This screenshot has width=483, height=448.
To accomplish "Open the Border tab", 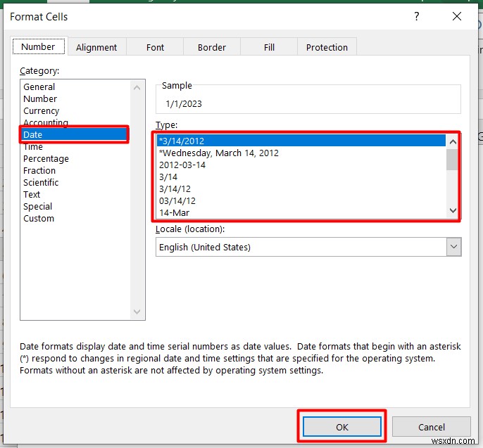I will click(x=212, y=47).
